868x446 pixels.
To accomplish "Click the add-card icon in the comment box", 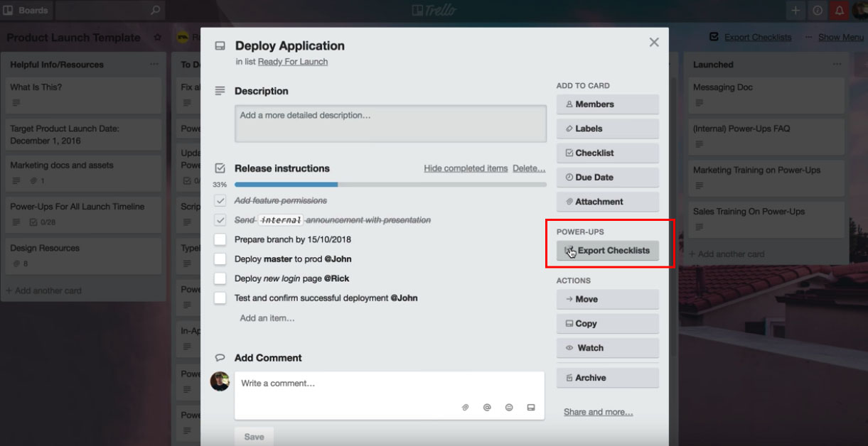I will 530,408.
